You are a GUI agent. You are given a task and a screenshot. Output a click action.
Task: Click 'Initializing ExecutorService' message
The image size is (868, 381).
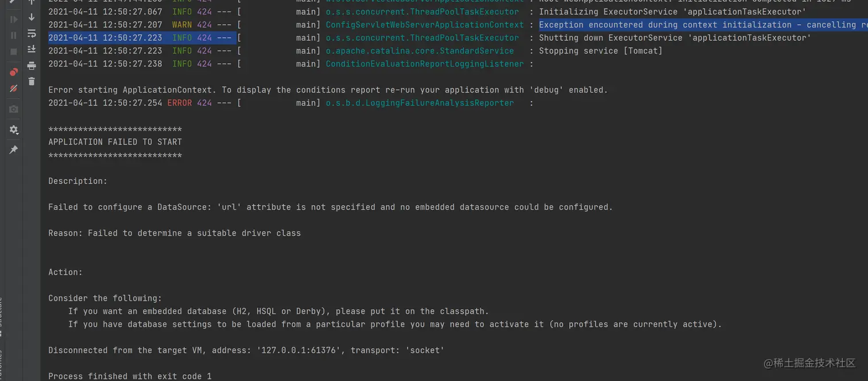pos(672,11)
